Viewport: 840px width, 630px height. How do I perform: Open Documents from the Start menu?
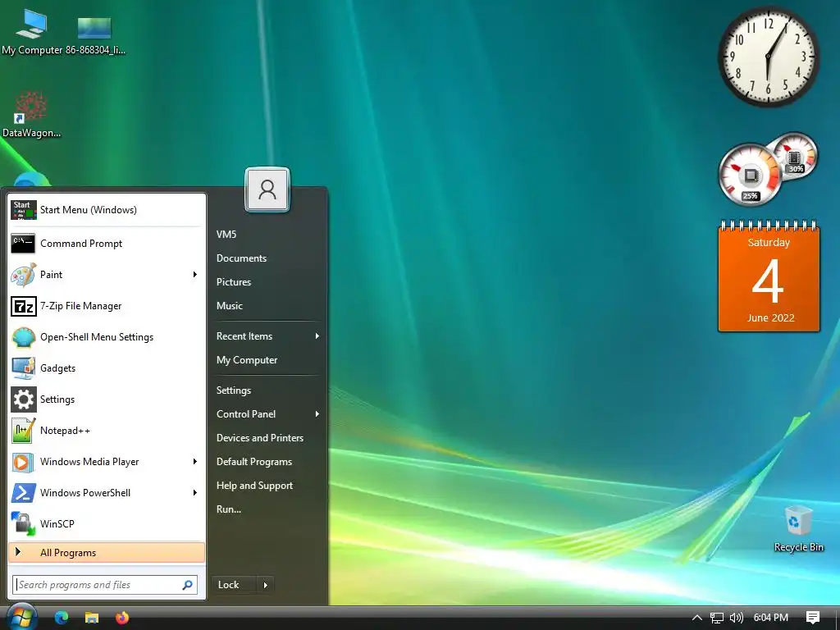242,258
